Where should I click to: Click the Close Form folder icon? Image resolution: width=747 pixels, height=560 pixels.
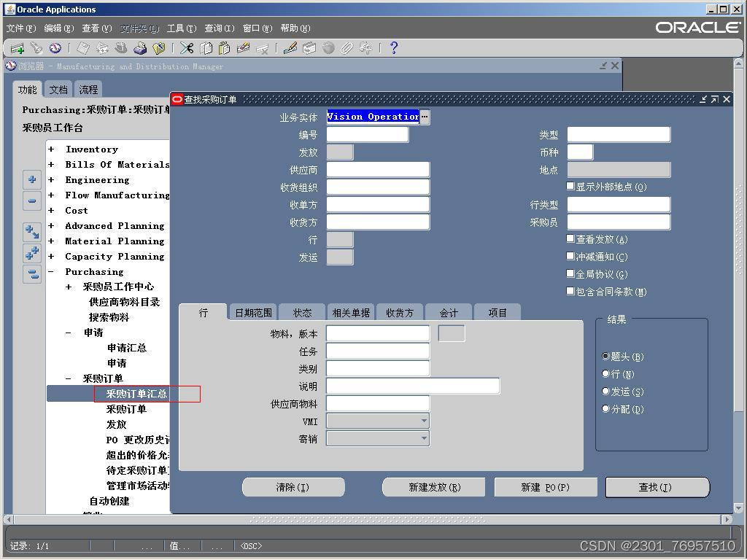pos(158,48)
